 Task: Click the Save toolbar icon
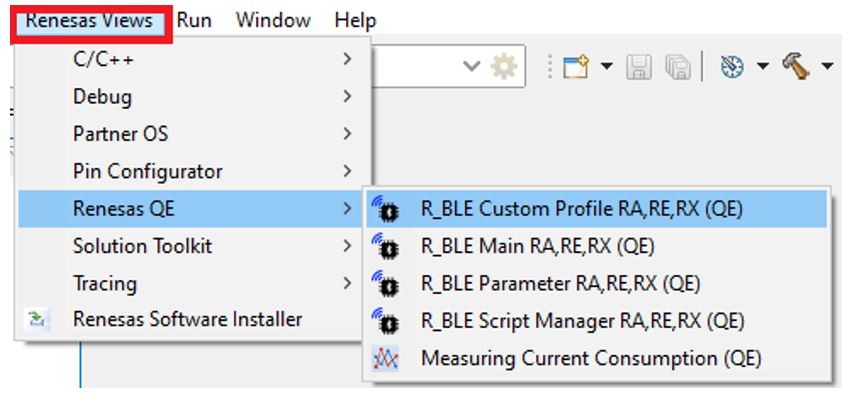coord(639,67)
